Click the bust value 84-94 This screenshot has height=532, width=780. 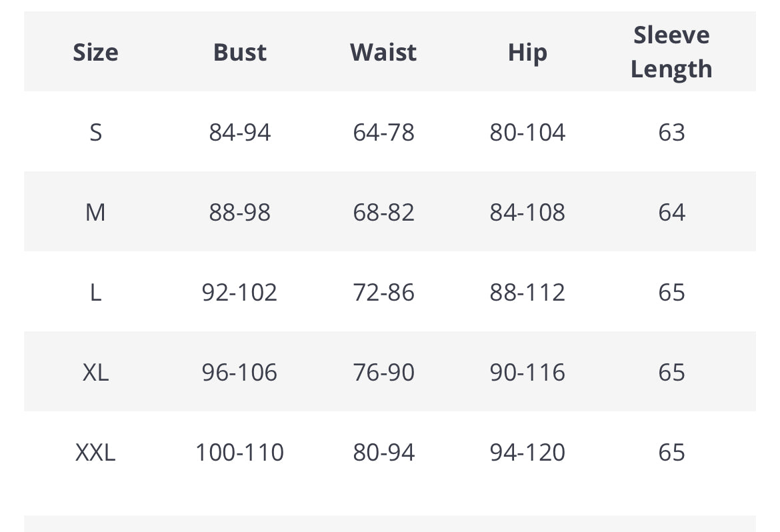coord(240,133)
